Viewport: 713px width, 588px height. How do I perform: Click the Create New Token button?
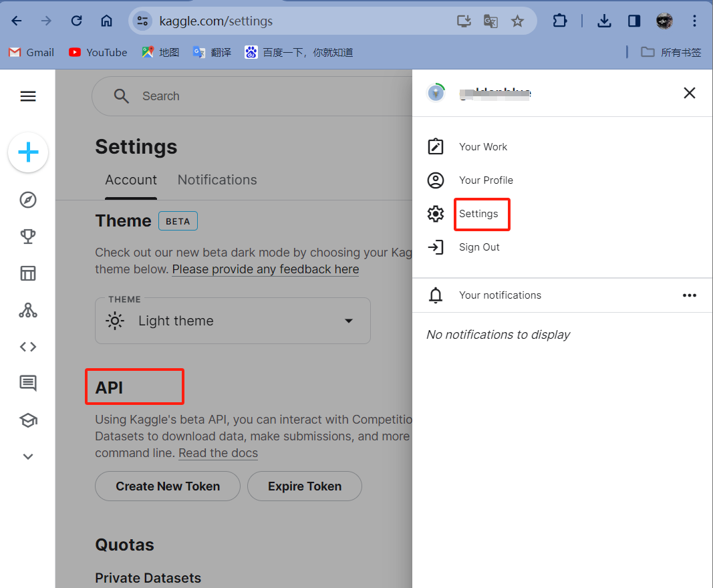[168, 486]
